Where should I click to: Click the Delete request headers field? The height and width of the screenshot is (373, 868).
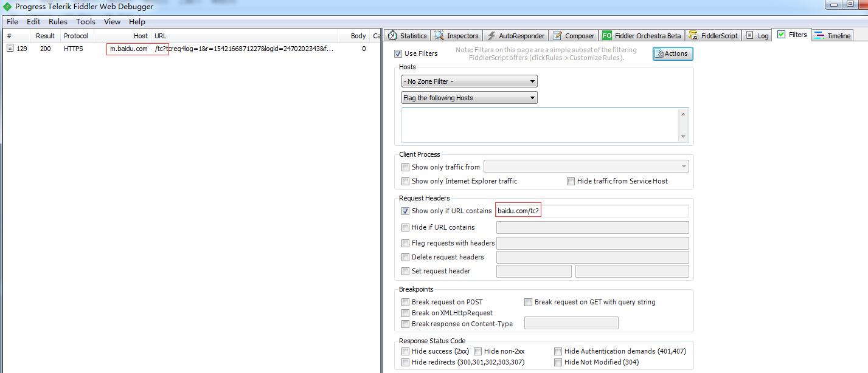tap(592, 257)
